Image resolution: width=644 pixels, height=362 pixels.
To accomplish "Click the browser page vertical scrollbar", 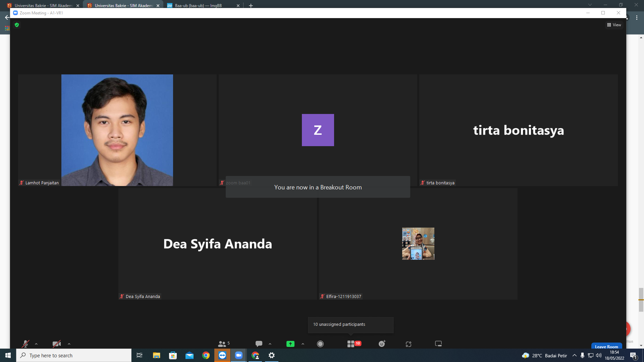I will [x=641, y=300].
